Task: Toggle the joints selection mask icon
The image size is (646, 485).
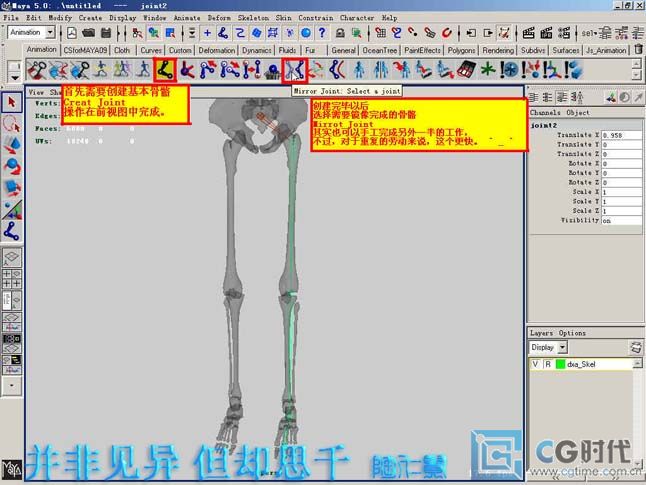Action: click(x=223, y=33)
